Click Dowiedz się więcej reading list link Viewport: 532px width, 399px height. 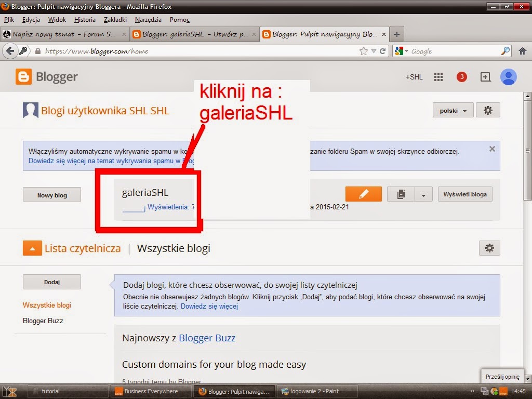pos(209,306)
